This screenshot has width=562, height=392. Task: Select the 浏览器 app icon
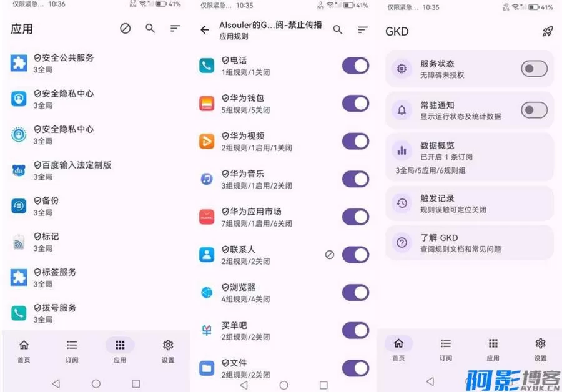point(206,292)
